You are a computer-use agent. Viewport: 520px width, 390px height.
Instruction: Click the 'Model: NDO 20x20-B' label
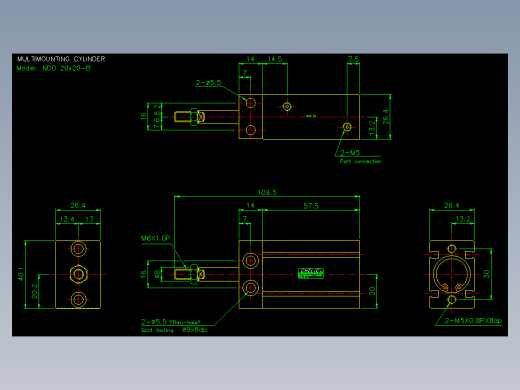point(53,68)
